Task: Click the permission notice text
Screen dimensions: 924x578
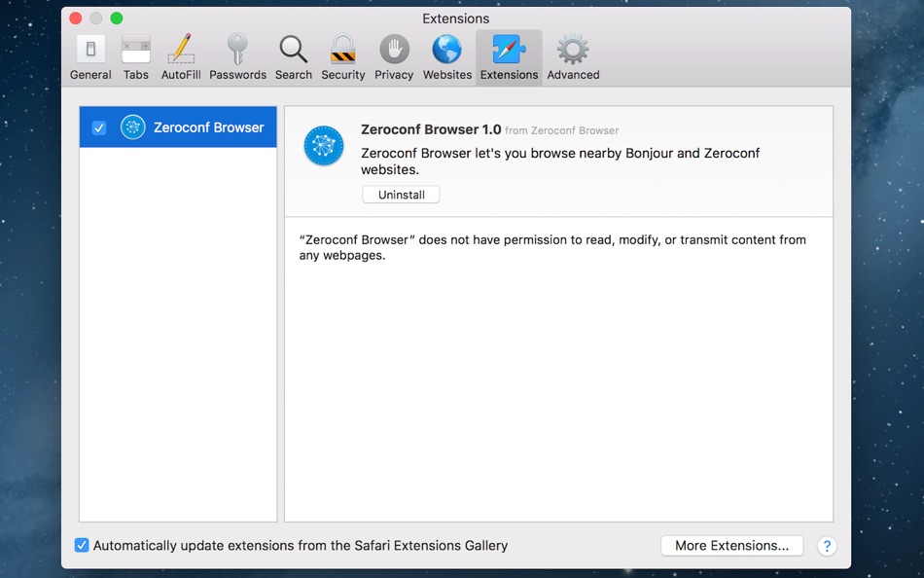Action: [552, 248]
